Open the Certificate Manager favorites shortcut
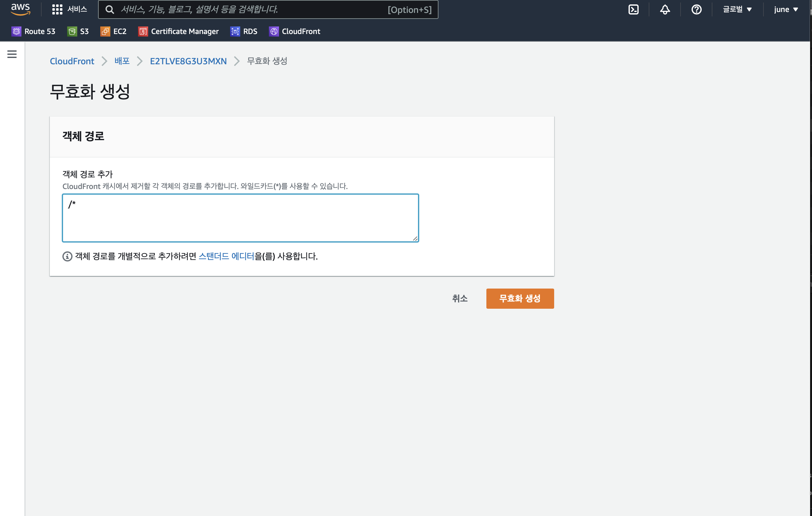 click(178, 31)
